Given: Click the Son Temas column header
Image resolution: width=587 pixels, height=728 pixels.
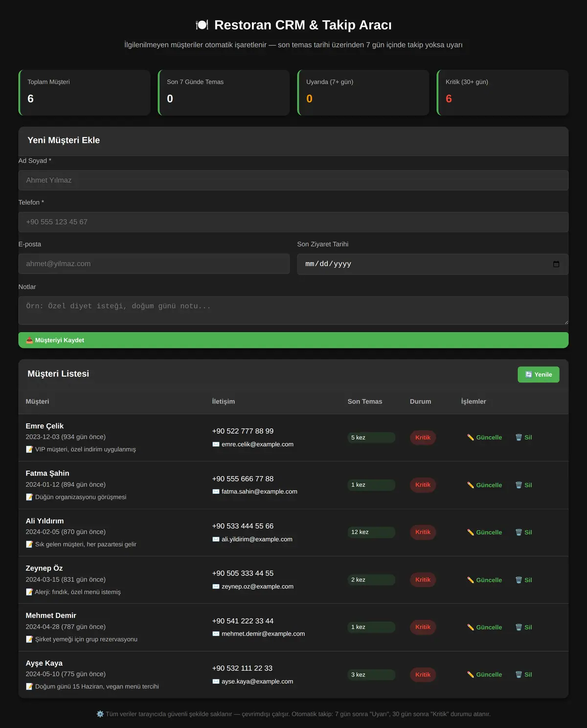Looking at the screenshot, I should pos(365,402).
